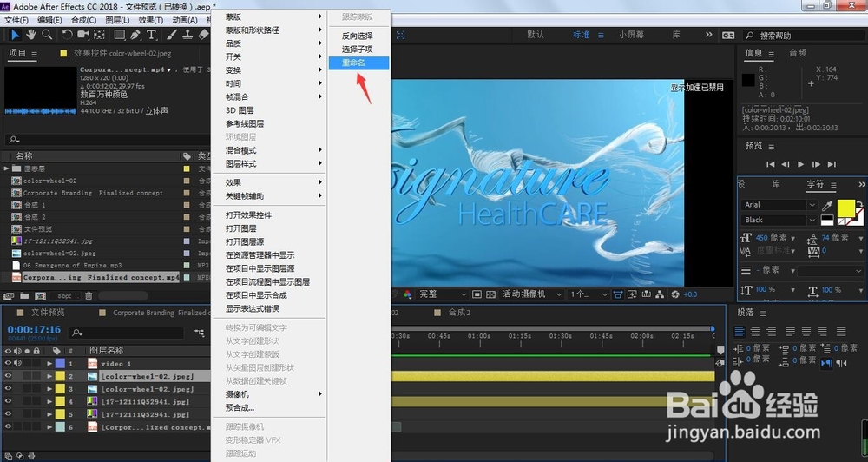Viewport: 868px width, 462px height.
Task: Switch to the 小屏幕 workspace
Action: pos(631,35)
